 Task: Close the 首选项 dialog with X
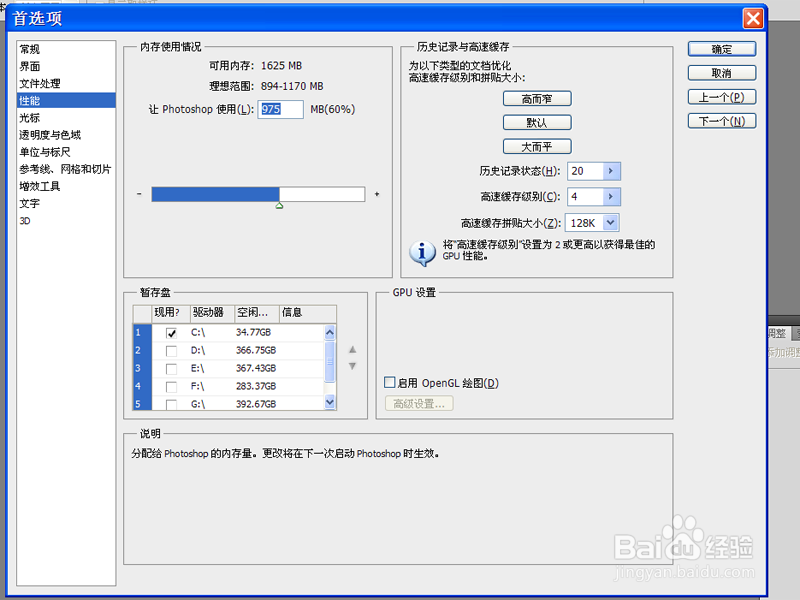coord(753,19)
